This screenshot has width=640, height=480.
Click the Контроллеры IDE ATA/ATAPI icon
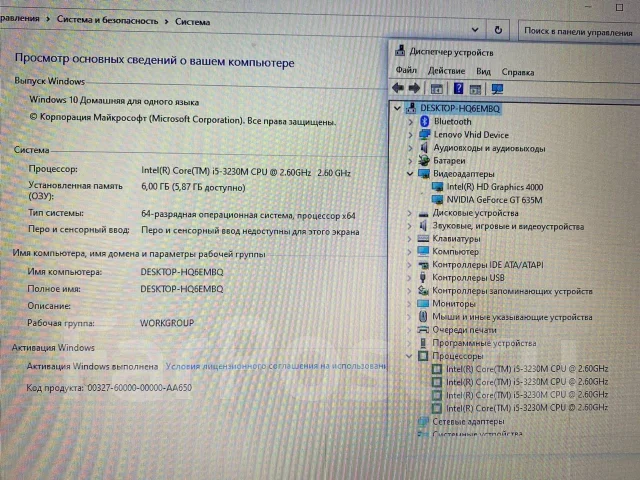(x=423, y=264)
